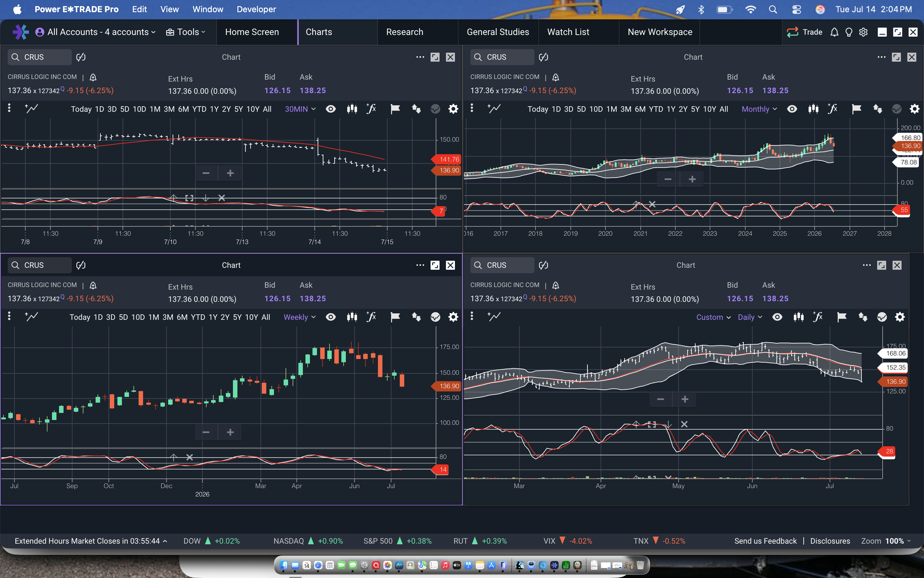
Task: Click three-dot options of Monthly chart panel
Action: click(882, 57)
